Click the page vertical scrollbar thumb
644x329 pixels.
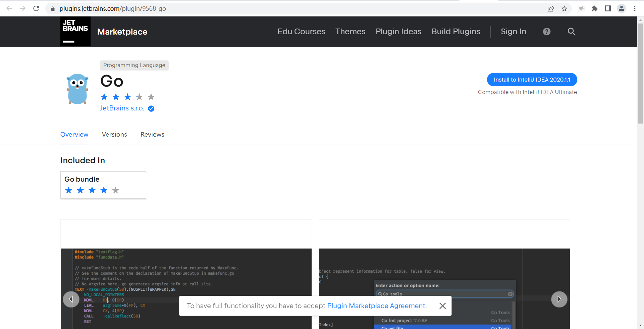pyautogui.click(x=640, y=73)
